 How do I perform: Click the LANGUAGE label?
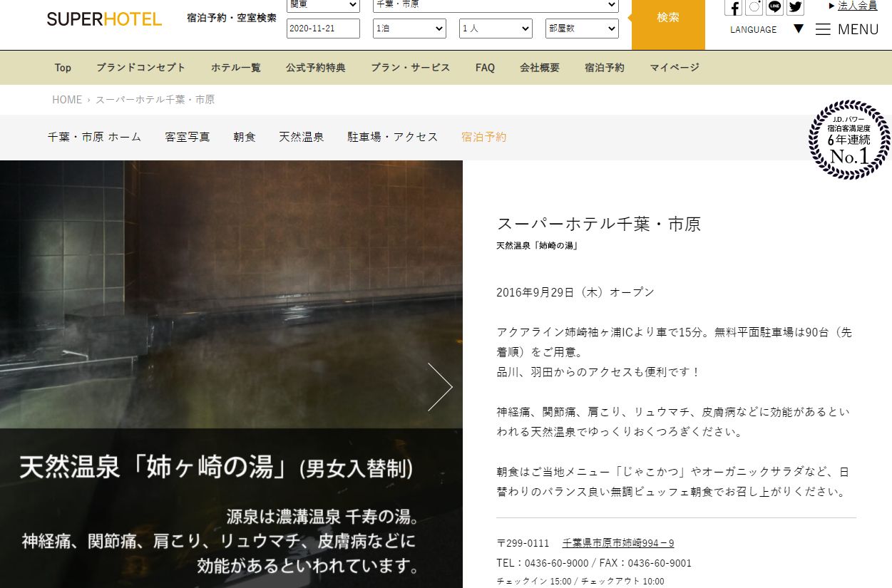[754, 29]
